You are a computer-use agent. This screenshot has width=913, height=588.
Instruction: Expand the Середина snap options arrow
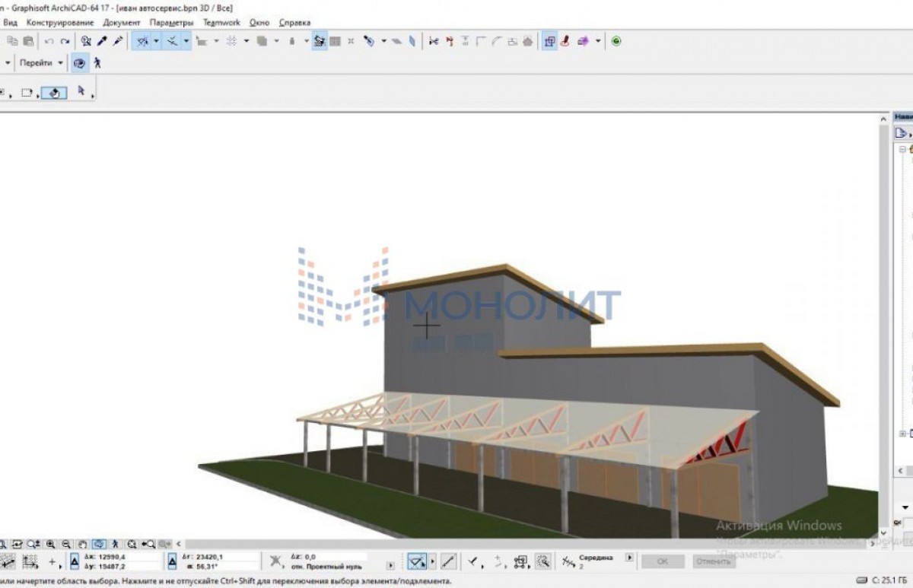pyautogui.click(x=629, y=558)
